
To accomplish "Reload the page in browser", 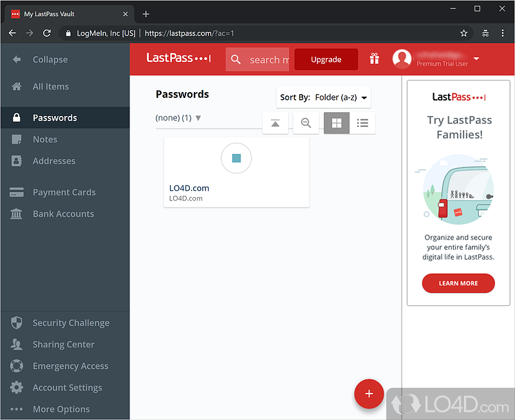I will pos(47,33).
